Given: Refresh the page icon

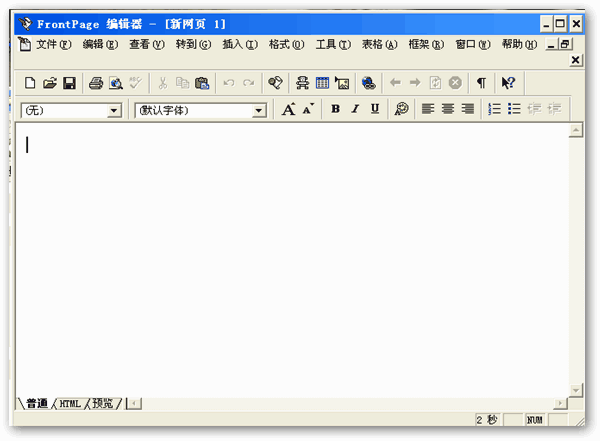Looking at the screenshot, I should pos(435,83).
